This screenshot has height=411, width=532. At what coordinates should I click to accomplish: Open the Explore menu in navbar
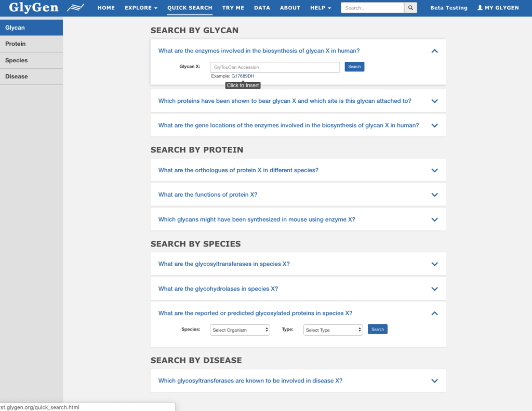(141, 8)
